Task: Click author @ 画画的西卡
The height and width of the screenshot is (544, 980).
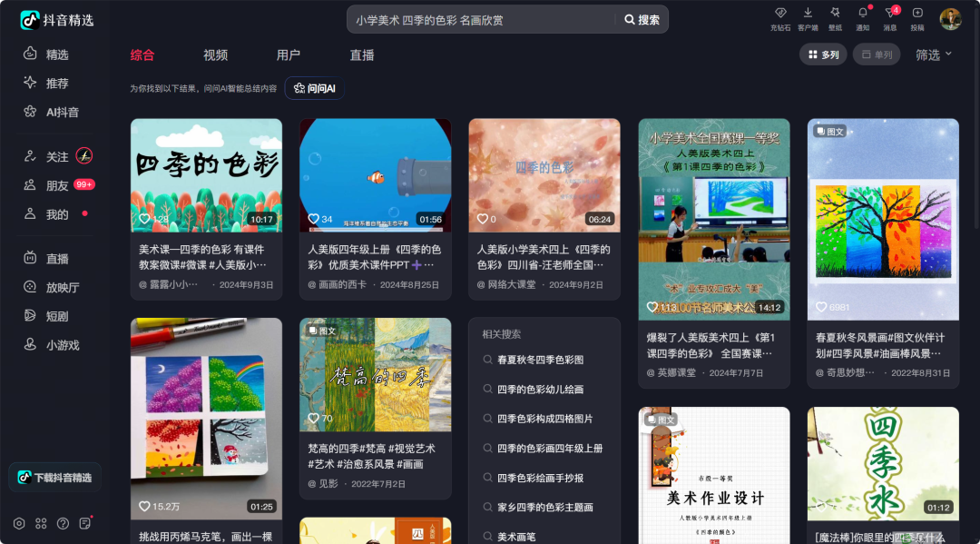Action: click(x=337, y=284)
